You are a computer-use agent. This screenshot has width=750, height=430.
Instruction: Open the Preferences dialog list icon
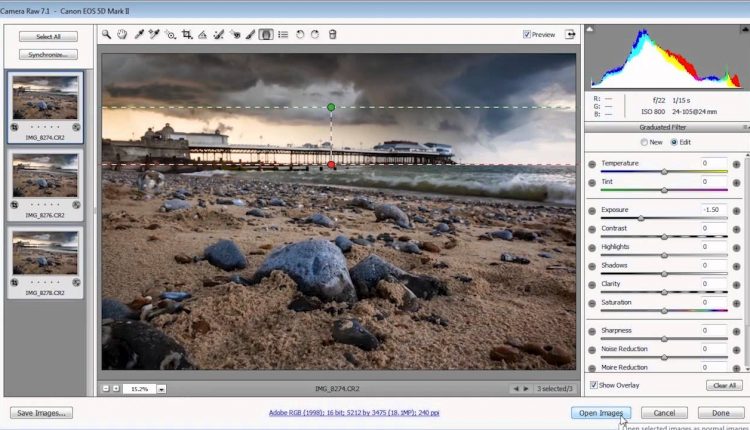coord(283,34)
